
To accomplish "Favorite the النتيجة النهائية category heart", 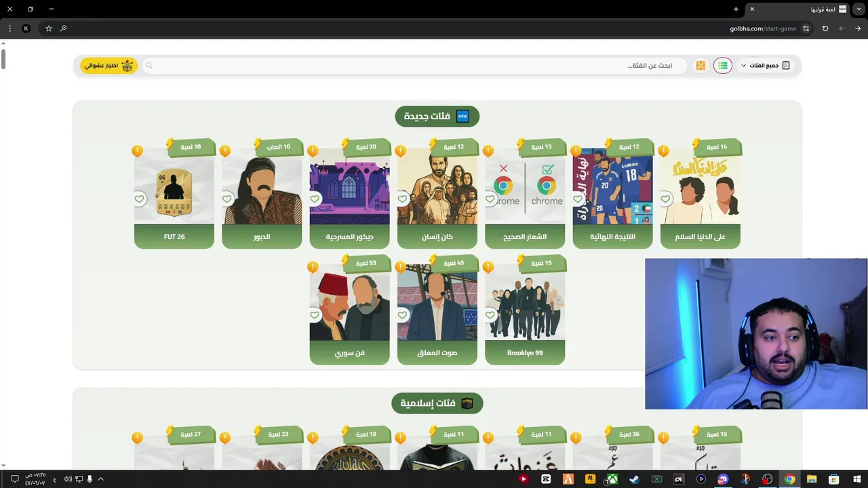I will coord(578,199).
